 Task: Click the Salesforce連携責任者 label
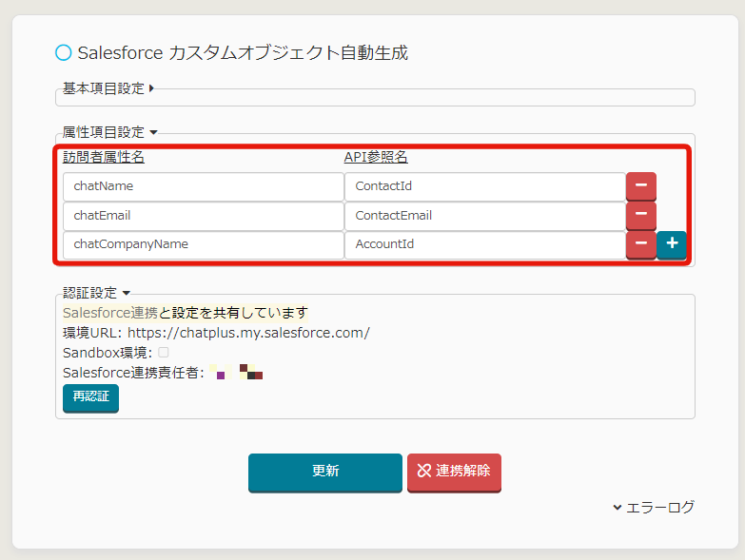[133, 373]
